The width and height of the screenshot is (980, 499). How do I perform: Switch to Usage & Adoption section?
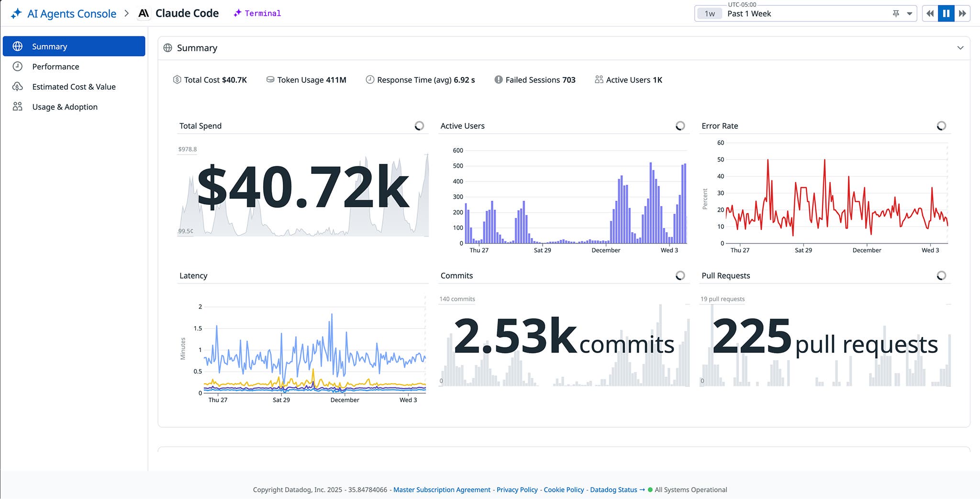(65, 106)
